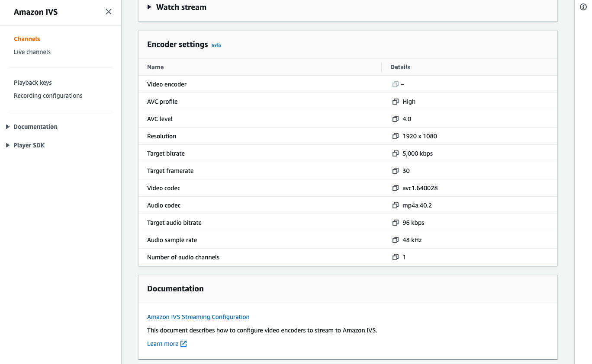Select the 5,000 kbps bitrate text
The height and width of the screenshot is (364, 592).
(418, 153)
